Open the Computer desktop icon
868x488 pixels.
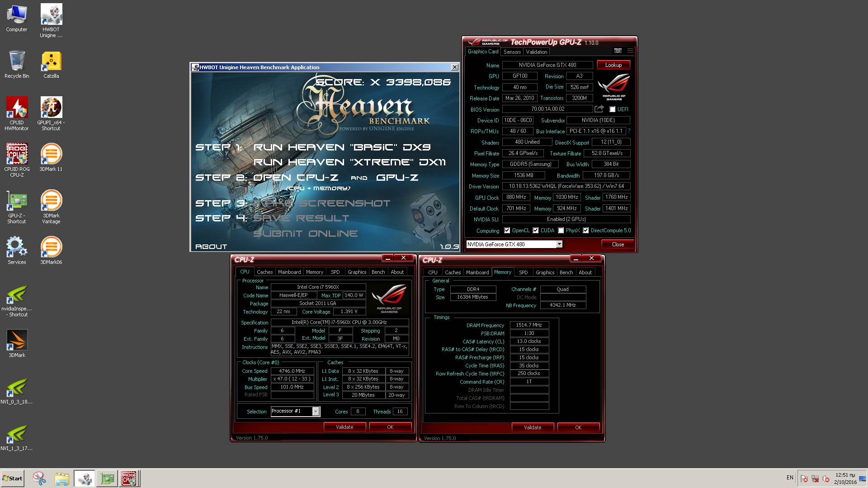(x=17, y=18)
